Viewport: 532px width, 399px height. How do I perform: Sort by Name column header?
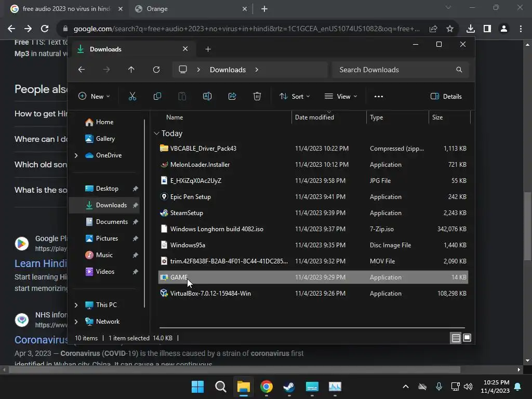(x=223, y=117)
